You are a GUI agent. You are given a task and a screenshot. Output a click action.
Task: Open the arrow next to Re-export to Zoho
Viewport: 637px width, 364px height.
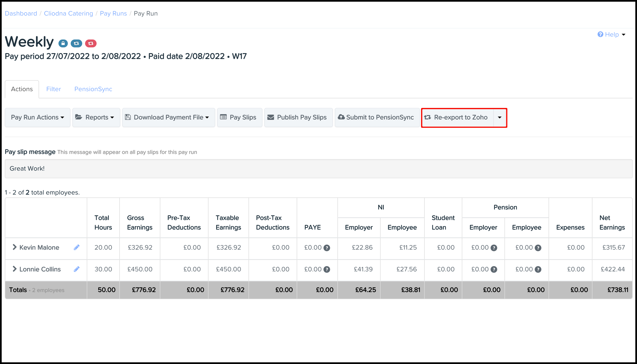pos(500,118)
